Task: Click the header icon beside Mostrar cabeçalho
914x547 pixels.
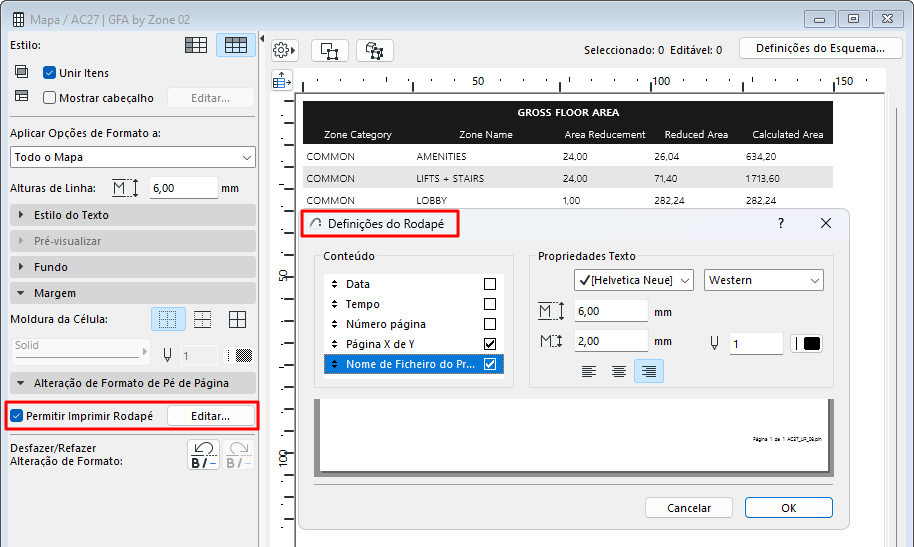Action: [22, 96]
